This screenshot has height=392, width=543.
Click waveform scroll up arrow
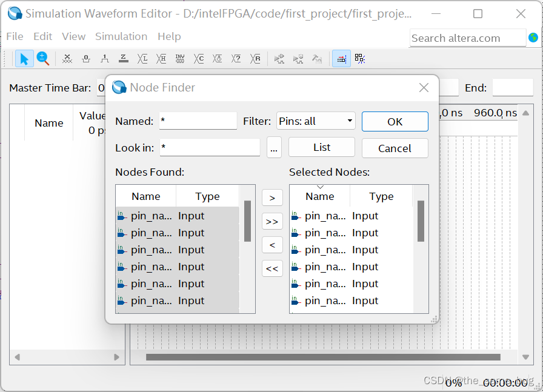point(525,113)
